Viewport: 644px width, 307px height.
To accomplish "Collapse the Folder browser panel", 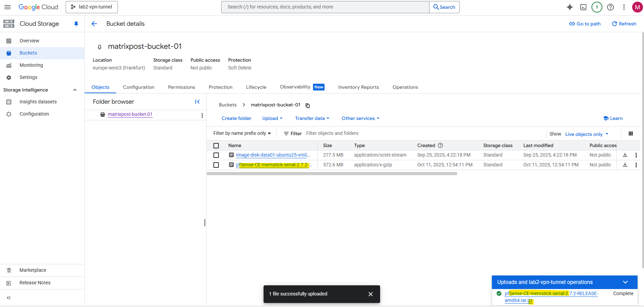I will click(198, 102).
